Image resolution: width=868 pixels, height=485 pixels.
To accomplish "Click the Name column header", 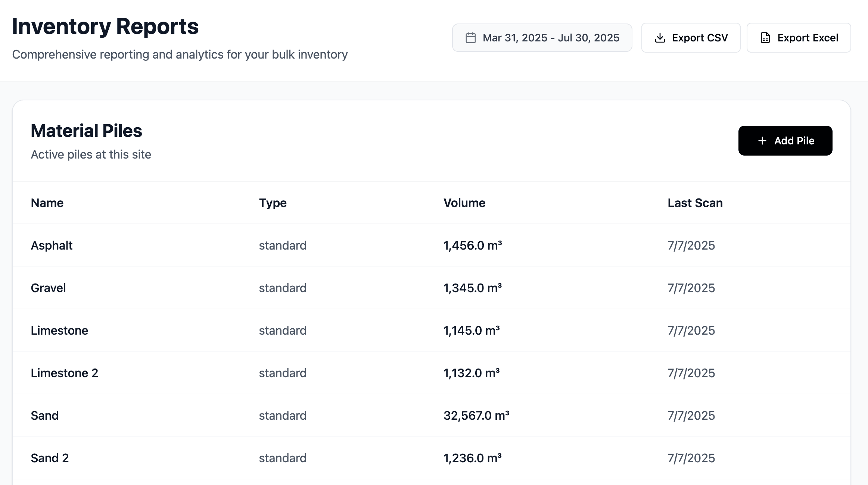I will tap(47, 203).
